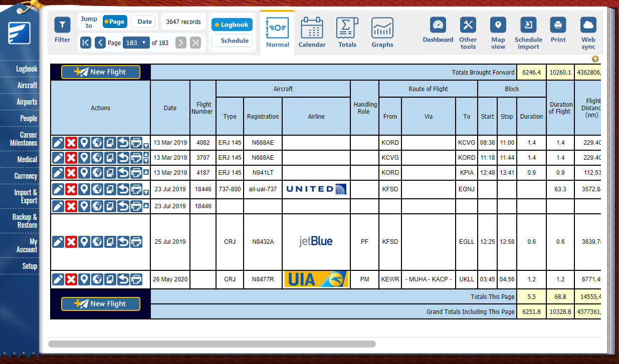Screen dimensions: 619x364
Task: Move flight 4187 row up
Action: tap(146, 172)
